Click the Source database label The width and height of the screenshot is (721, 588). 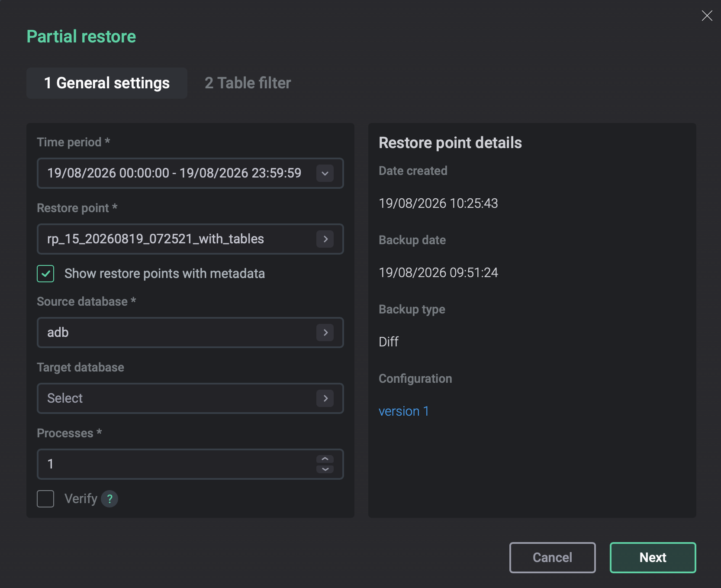pyautogui.click(x=87, y=301)
